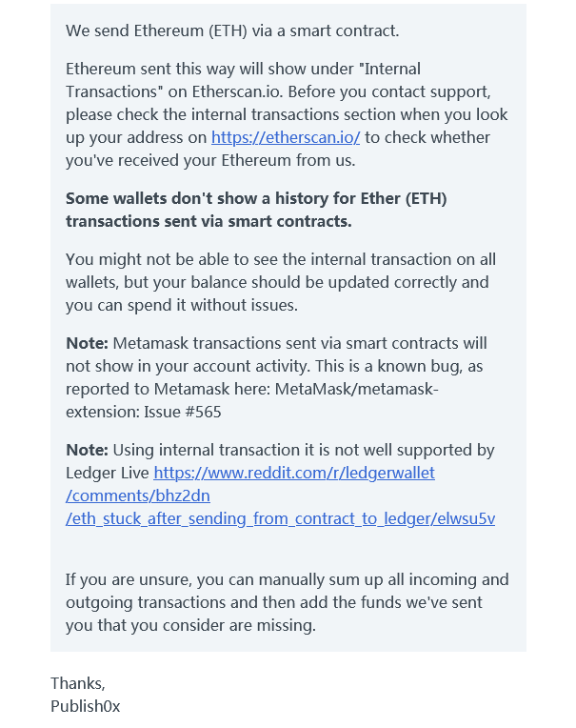Click the text 'you that you consider are missing'
Image resolution: width=576 pixels, height=728 pixels.
(190, 625)
